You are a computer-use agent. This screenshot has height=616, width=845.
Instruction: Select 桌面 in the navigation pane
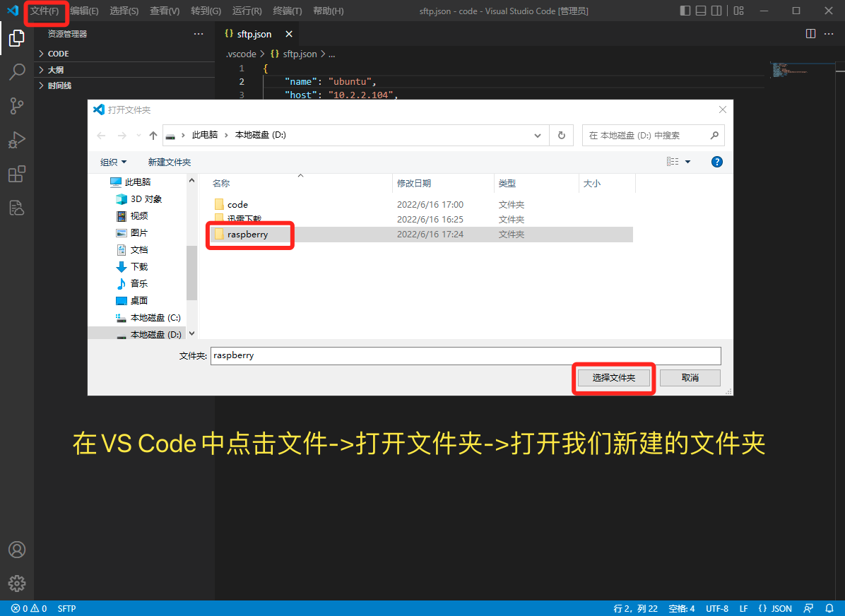pos(132,300)
